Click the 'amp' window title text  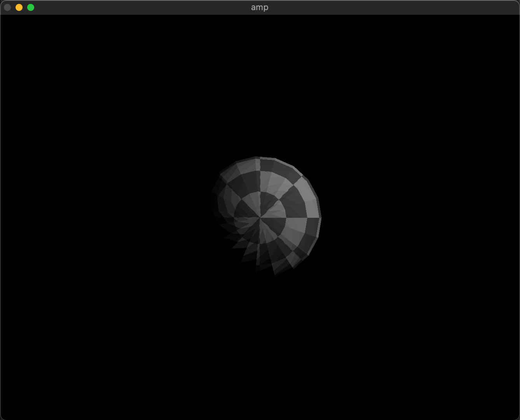(260, 7)
